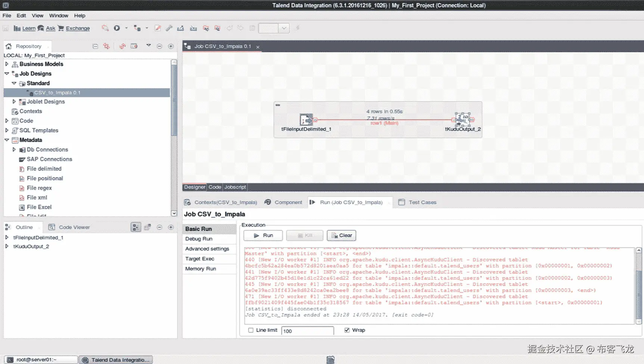Switch to the Jobscript tab

[x=235, y=187]
